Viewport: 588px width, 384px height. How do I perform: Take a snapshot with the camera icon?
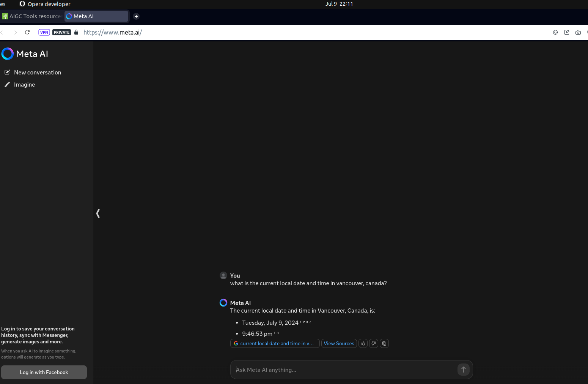coord(578,32)
